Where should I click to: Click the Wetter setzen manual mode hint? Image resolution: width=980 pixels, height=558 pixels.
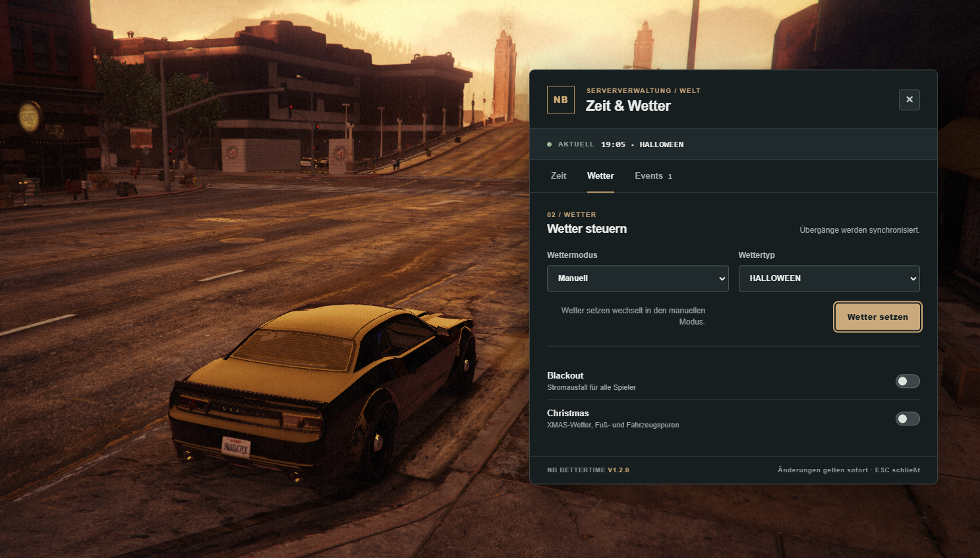click(633, 316)
